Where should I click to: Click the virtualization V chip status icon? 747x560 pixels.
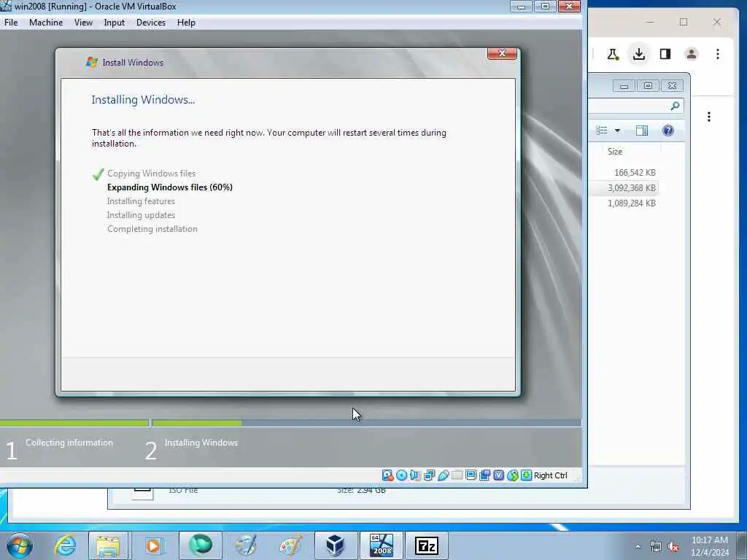pyautogui.click(x=498, y=475)
